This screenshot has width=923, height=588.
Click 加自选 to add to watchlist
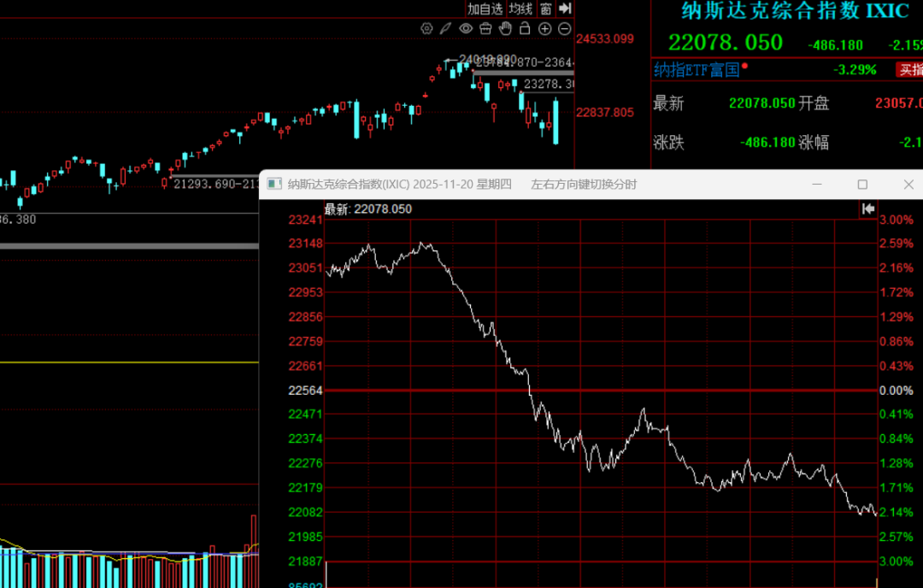tap(485, 9)
